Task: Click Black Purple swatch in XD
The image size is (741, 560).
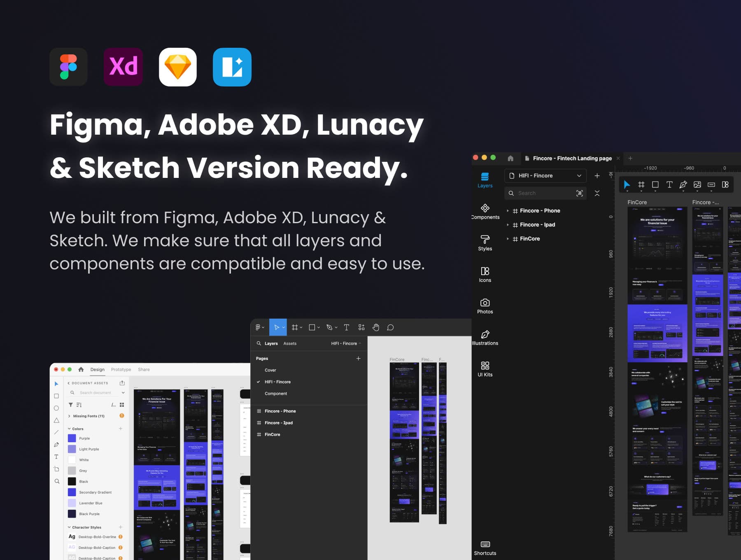Action: (72, 513)
